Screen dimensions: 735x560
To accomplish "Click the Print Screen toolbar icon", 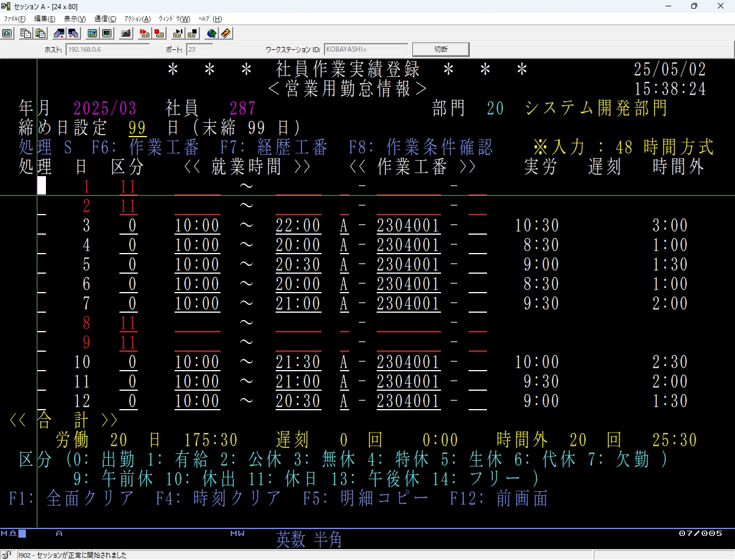I will click(7, 33).
